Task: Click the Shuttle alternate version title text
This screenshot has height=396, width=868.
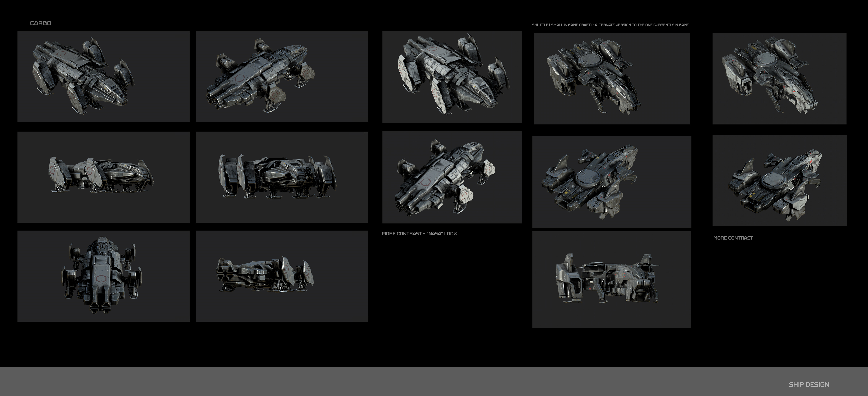Action: pyautogui.click(x=610, y=25)
